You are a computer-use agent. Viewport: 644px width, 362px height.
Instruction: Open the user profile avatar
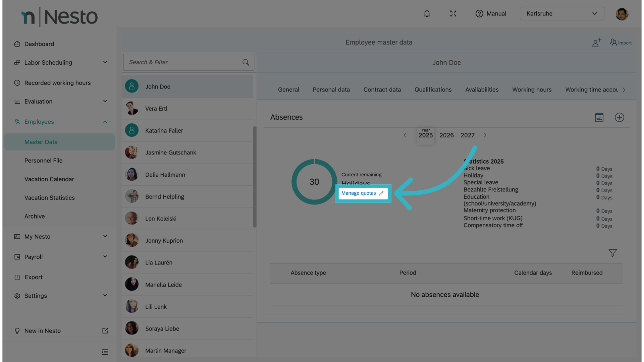[622, 14]
